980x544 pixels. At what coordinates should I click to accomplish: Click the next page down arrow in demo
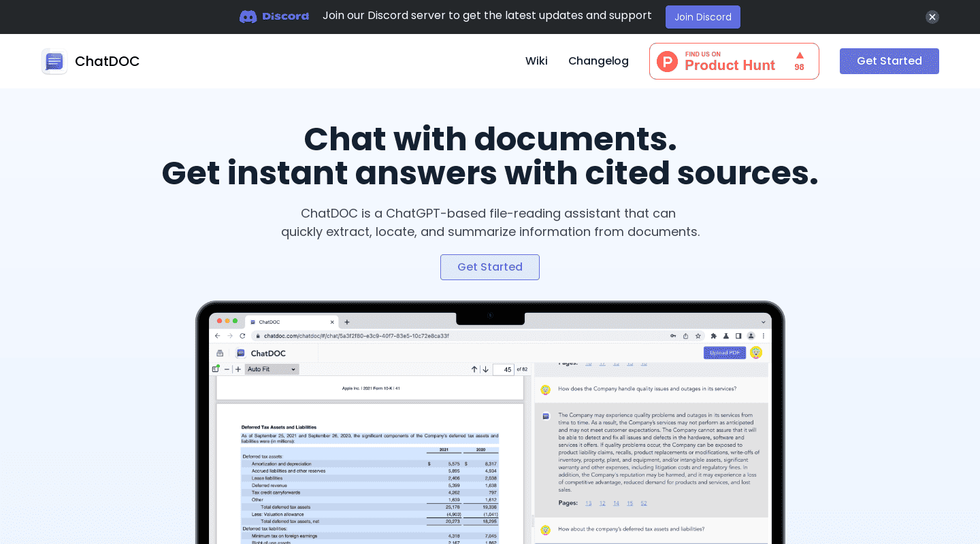pos(485,369)
